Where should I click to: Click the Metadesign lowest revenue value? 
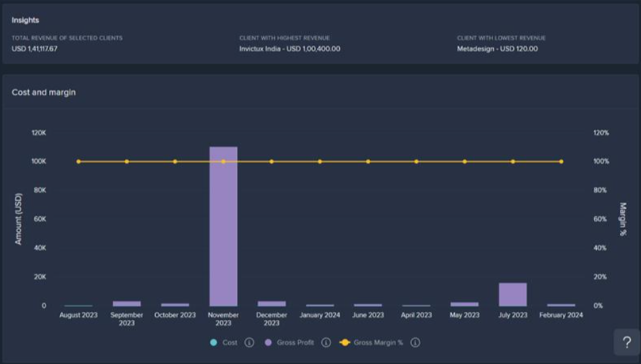pyautogui.click(x=497, y=49)
